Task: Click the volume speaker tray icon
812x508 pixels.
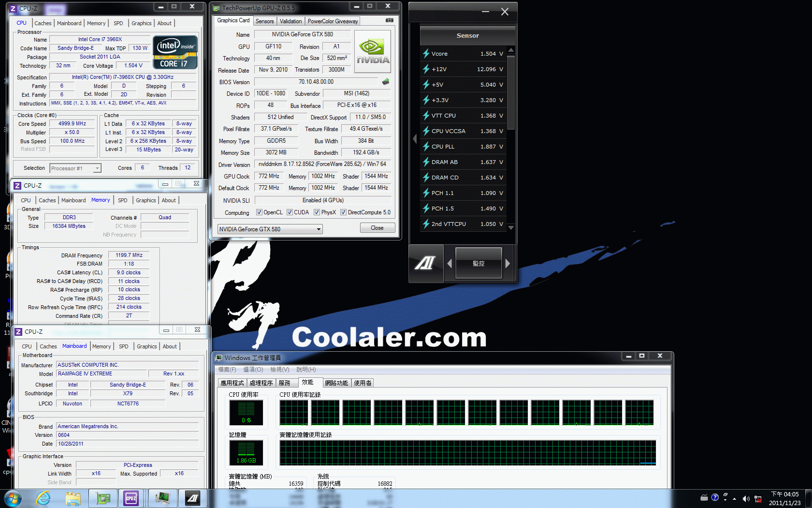Action: pos(746,499)
